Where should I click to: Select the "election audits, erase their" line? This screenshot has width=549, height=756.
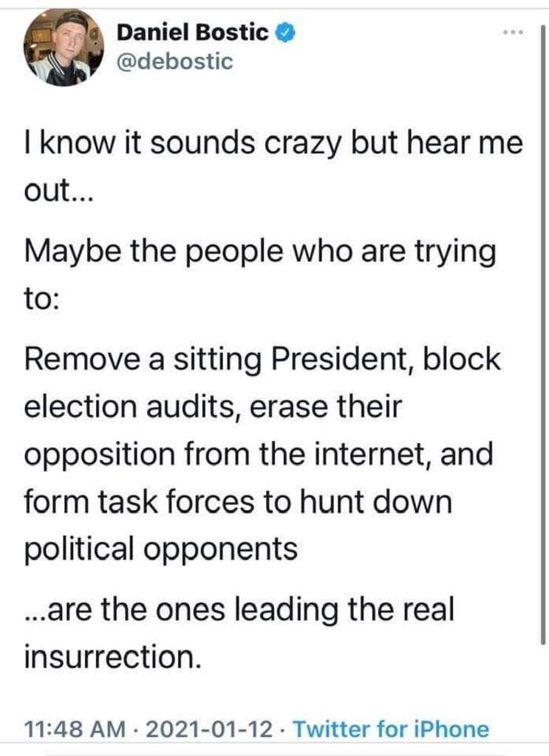click(x=213, y=407)
